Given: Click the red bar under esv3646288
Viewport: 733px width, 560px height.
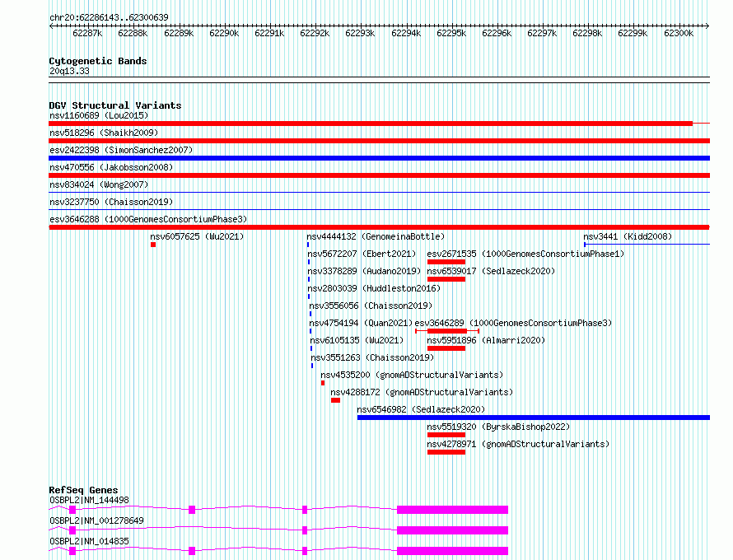Looking at the screenshot, I should click(379, 227).
